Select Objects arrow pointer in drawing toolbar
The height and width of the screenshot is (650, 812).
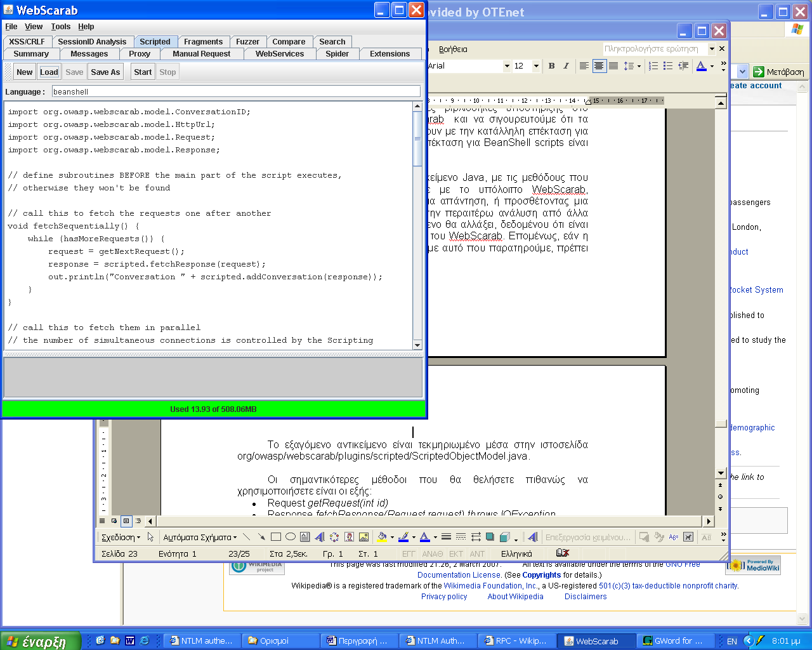click(x=151, y=537)
